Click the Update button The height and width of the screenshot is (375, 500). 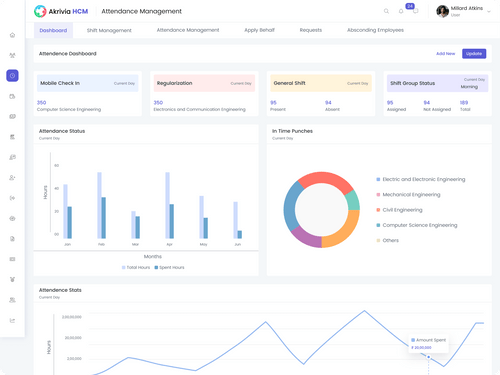tap(474, 54)
